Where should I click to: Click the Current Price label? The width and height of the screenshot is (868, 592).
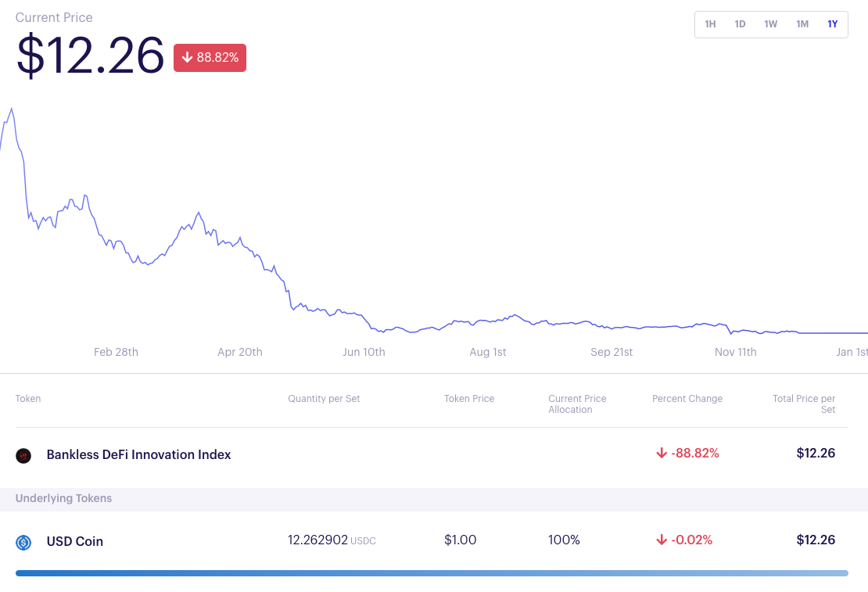click(x=54, y=18)
